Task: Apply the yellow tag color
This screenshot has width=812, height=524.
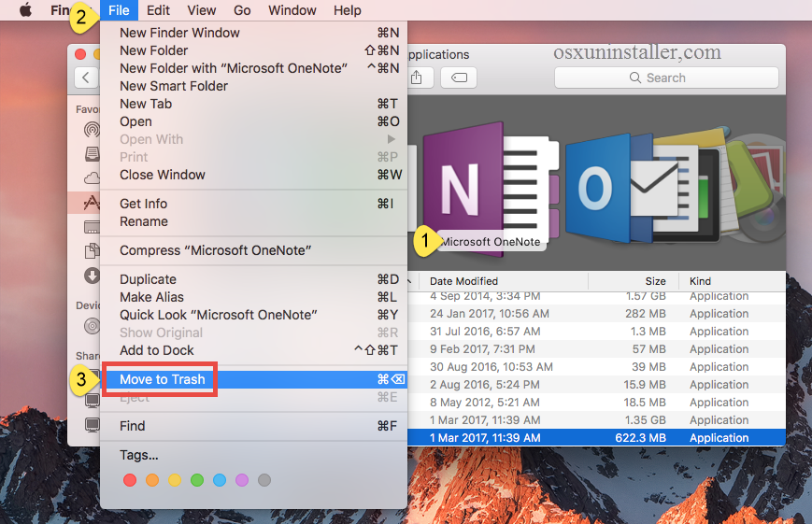Action: [x=175, y=480]
